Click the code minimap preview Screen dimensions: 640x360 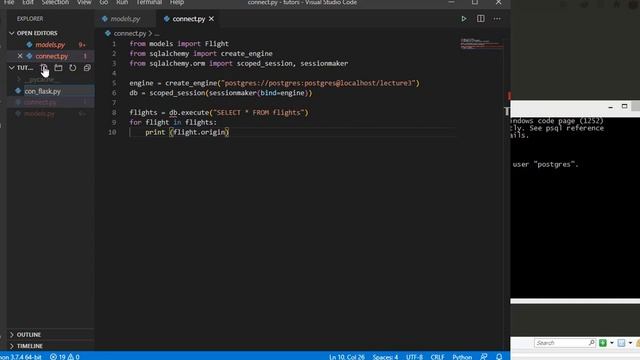(482, 44)
